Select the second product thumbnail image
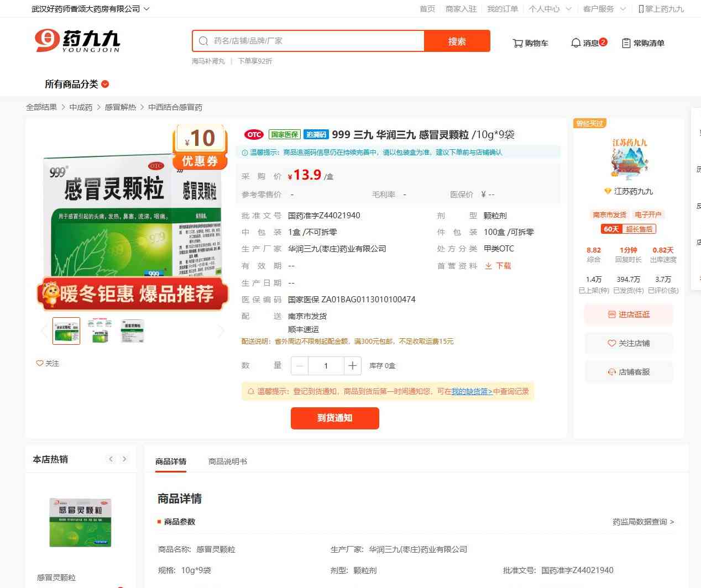The image size is (701, 588). (100, 331)
